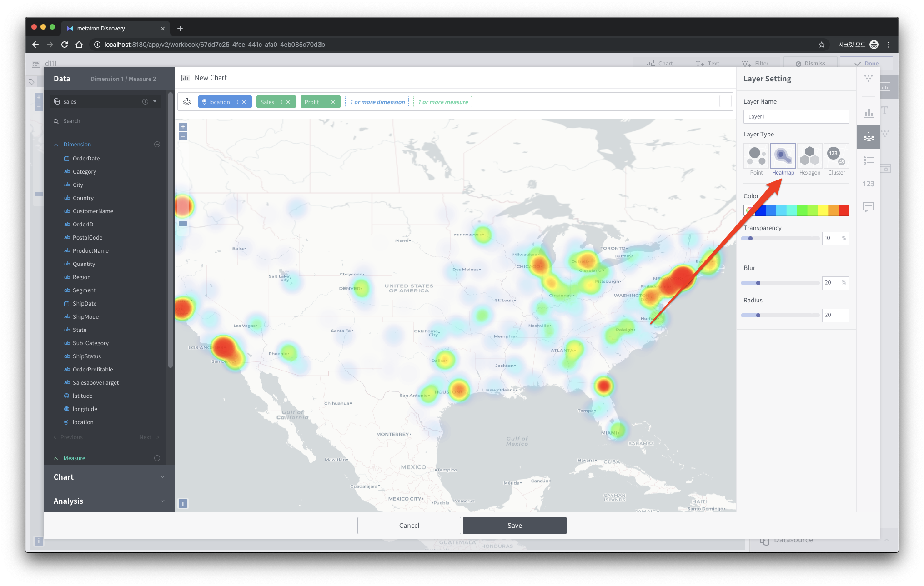Viewport: 924px width, 586px height.
Task: Click the layer stack icon beside shelf pivots
Action: 187,101
